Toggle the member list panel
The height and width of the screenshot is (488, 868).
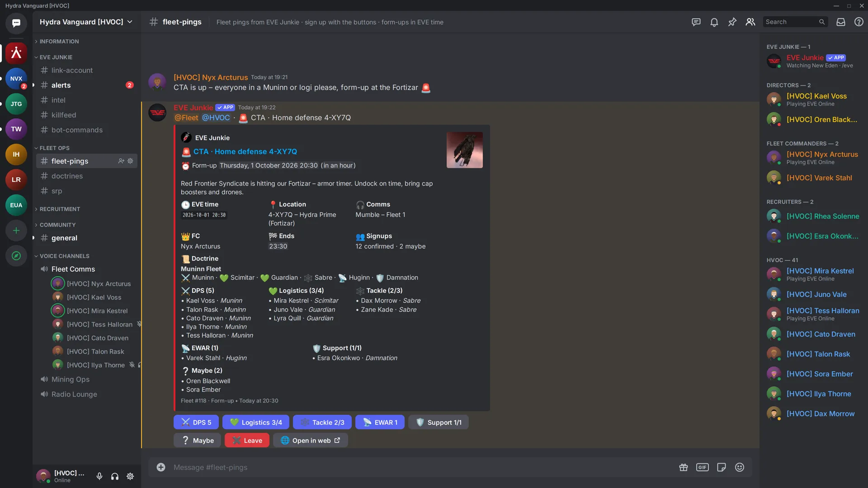(x=750, y=22)
